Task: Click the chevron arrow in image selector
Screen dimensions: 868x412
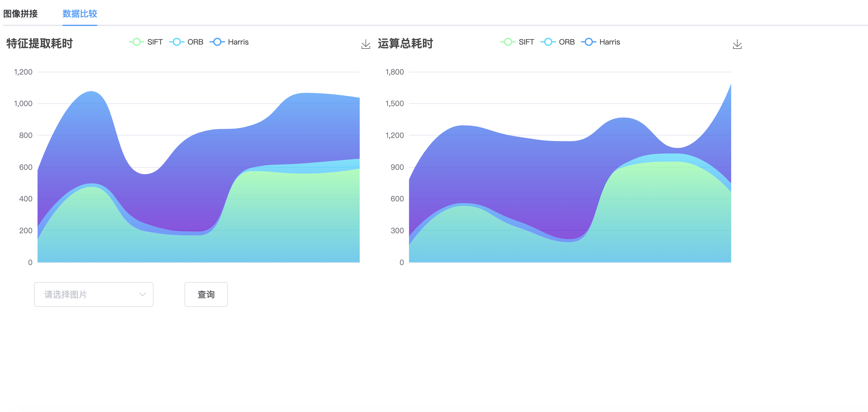Action: (142, 294)
